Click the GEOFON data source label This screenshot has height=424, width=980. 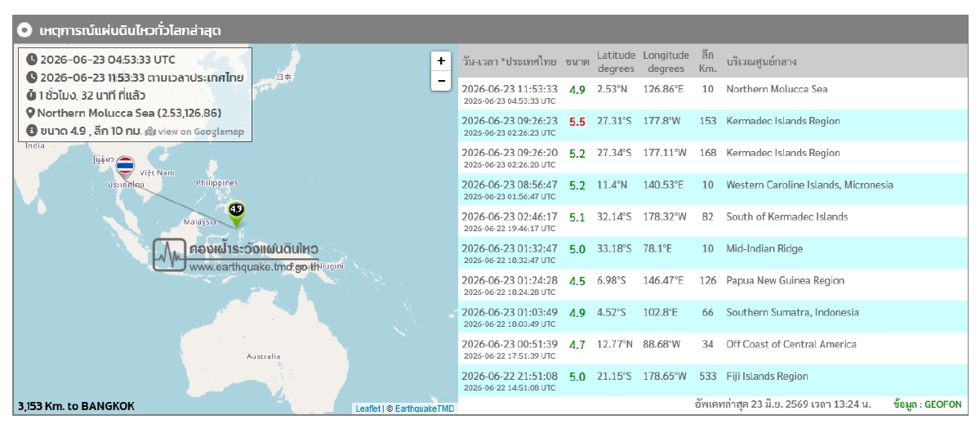click(x=928, y=404)
